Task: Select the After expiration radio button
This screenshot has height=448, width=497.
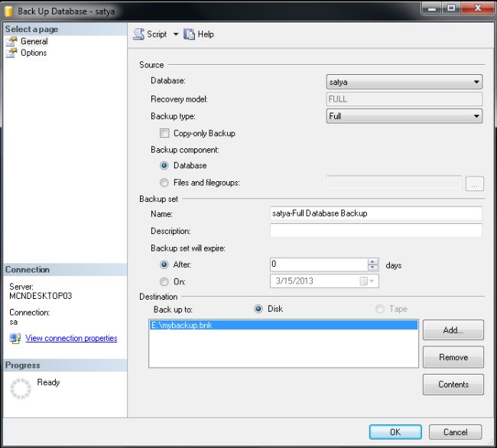Action: click(x=164, y=265)
